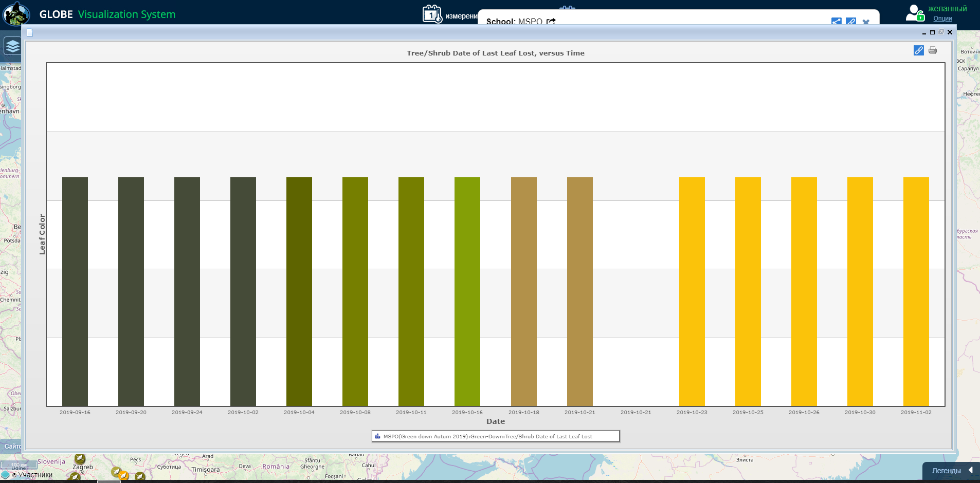Close the School MSPO popup
The image size is (980, 483).
866,22
